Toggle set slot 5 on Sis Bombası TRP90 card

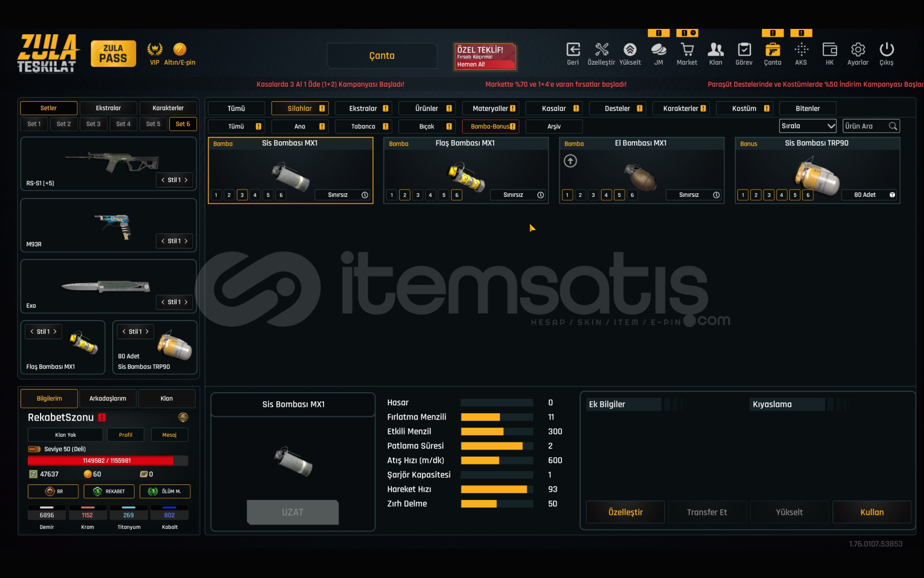coord(795,195)
